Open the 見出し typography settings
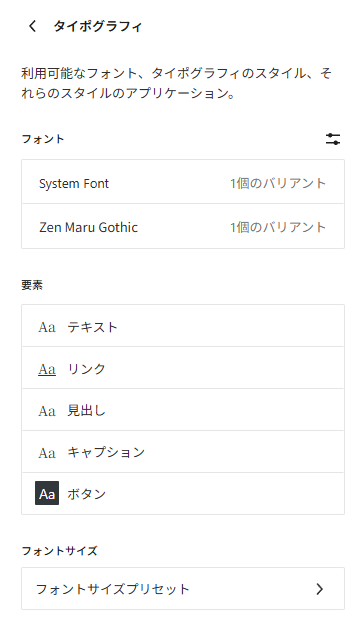Screen dimensions: 362x633 pos(183,410)
